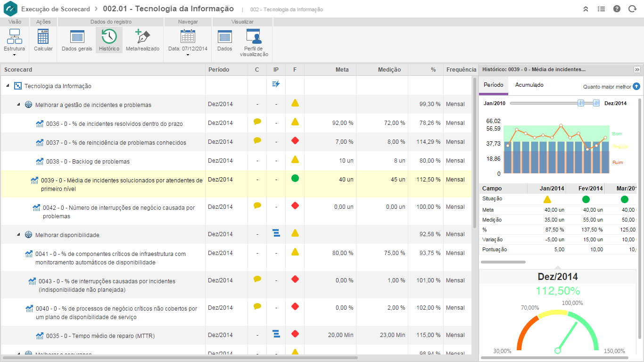
Task: Click the right handle of the date range slider
Action: (596, 103)
